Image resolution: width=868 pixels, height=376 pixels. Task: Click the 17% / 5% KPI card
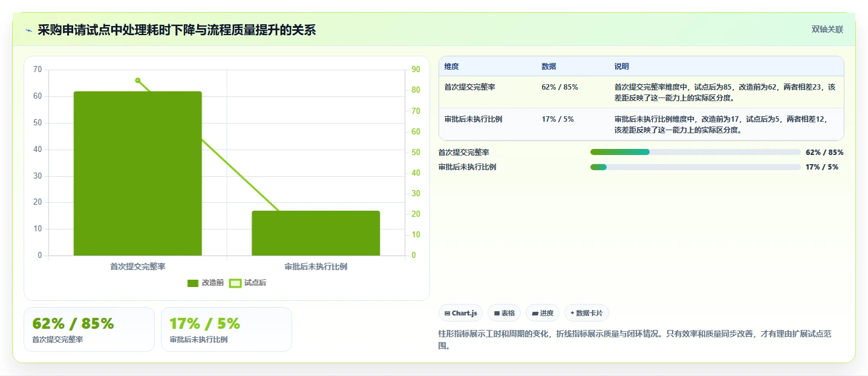click(226, 329)
